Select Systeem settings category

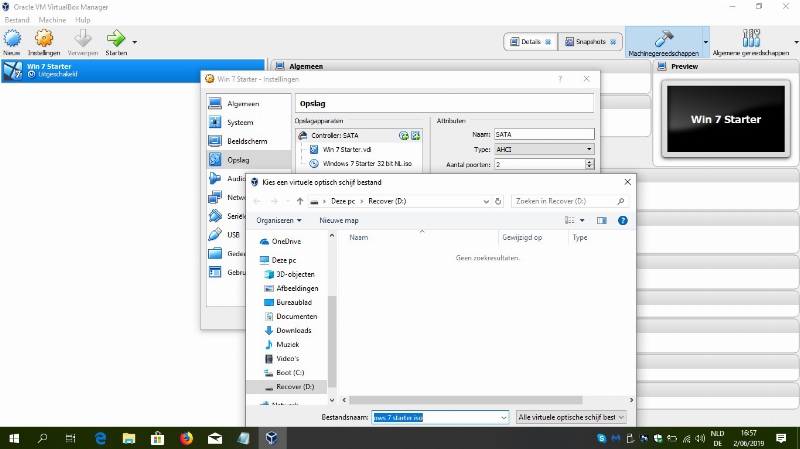click(248, 122)
